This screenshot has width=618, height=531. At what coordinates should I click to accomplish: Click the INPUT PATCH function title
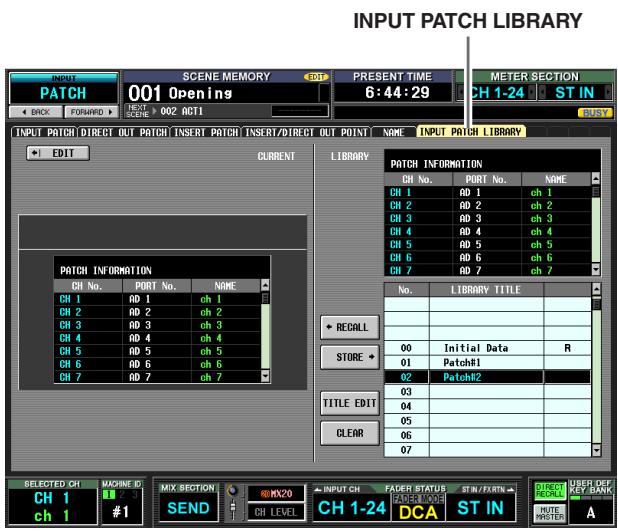[63, 89]
